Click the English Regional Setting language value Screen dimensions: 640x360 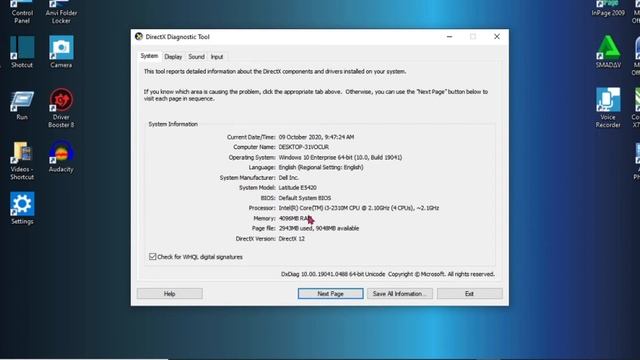point(321,167)
